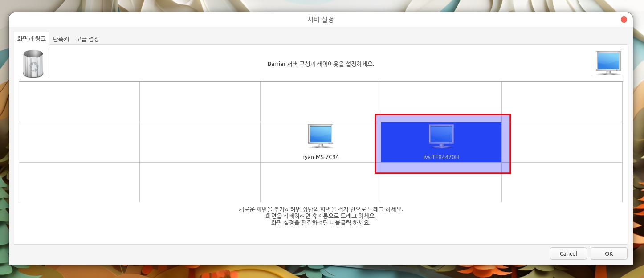This screenshot has height=278, width=644.
Task: Click the empty cell directly below ryan-MS-7C94
Action: pyautogui.click(x=320, y=182)
